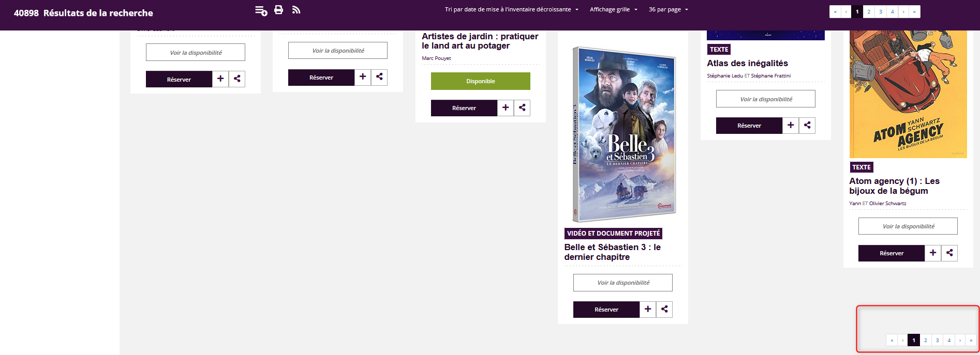This screenshot has width=980, height=355.
Task: Select page 3 in bottom pagination
Action: click(937, 340)
